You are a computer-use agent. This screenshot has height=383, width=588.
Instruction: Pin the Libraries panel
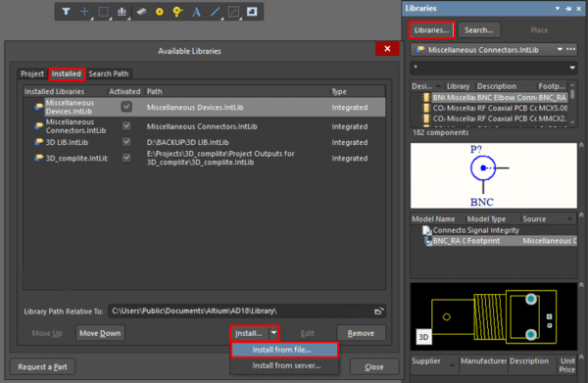[568, 8]
